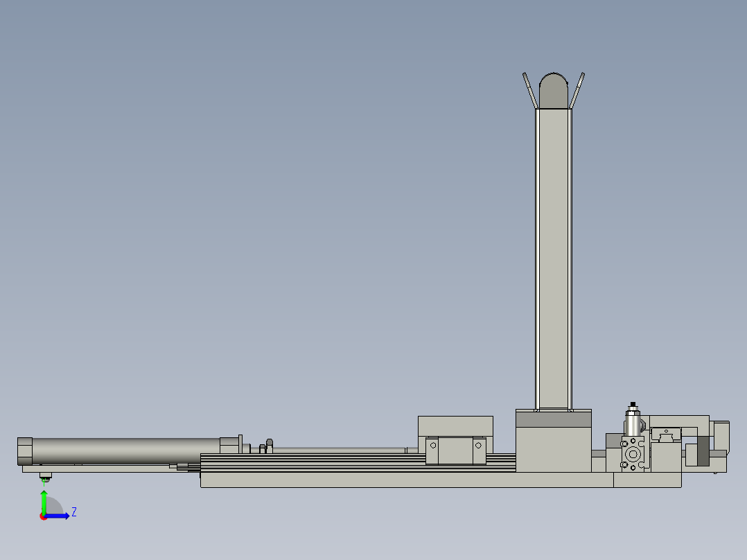The image size is (747, 560).
Task: Click the Z label next to the triad
Action: point(74,512)
